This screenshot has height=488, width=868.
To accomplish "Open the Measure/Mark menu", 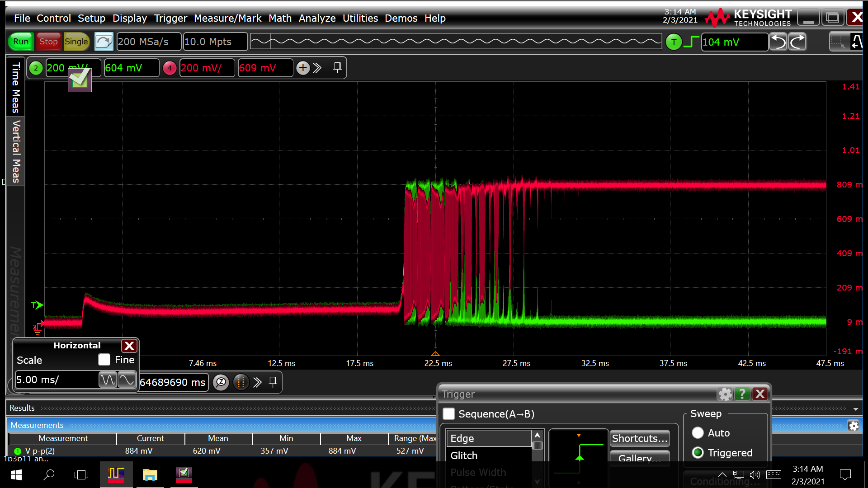I will pyautogui.click(x=228, y=18).
